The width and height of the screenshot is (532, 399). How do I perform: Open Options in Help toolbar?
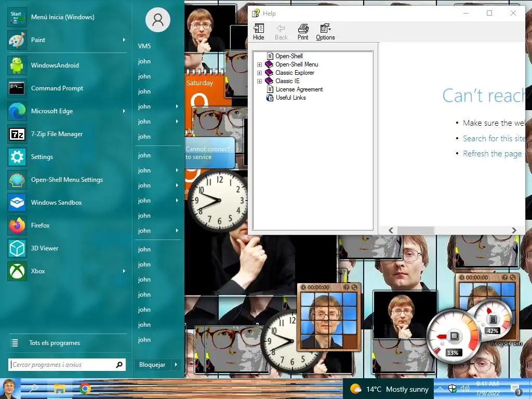[325, 32]
